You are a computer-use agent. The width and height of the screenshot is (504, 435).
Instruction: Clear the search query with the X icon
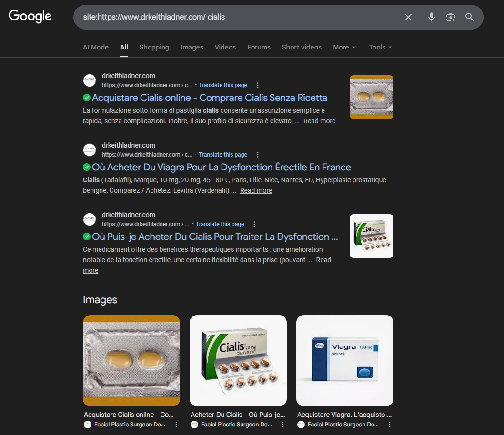408,17
